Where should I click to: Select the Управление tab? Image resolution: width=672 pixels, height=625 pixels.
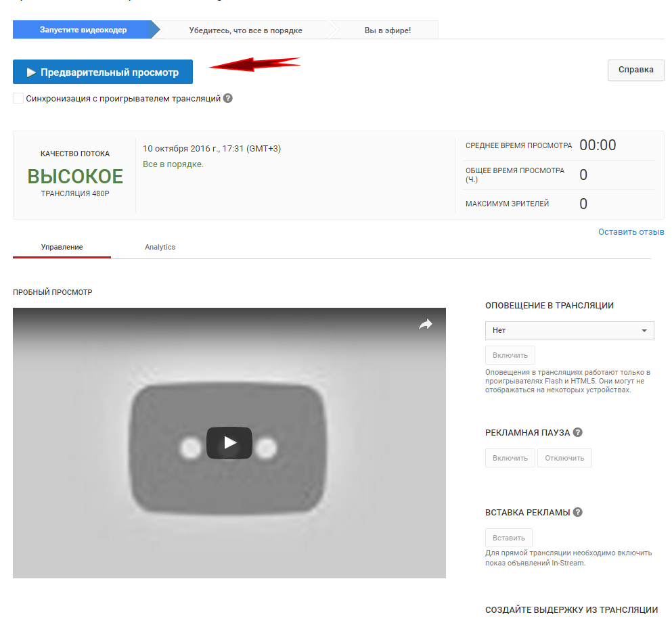tap(62, 248)
